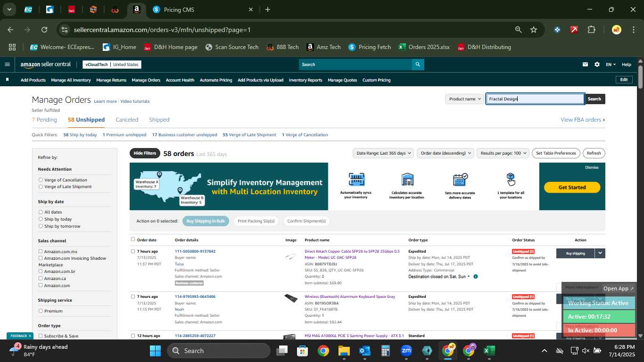
Task: Switch to the Canceled orders tab
Action: click(127, 120)
